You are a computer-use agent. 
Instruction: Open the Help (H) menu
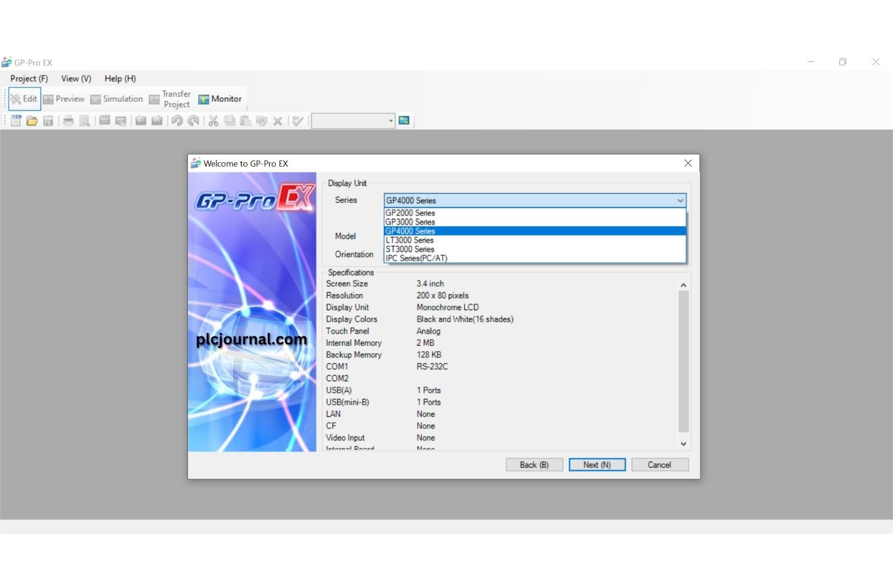click(120, 79)
